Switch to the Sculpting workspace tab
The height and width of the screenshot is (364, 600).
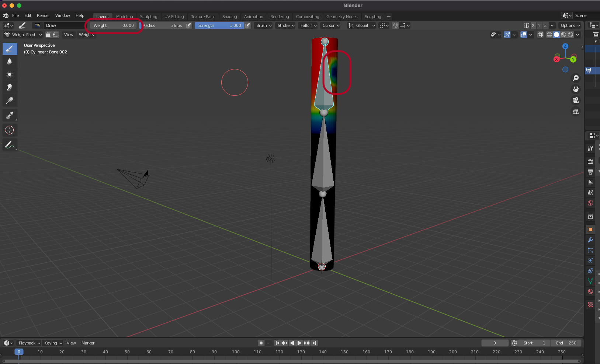click(149, 17)
